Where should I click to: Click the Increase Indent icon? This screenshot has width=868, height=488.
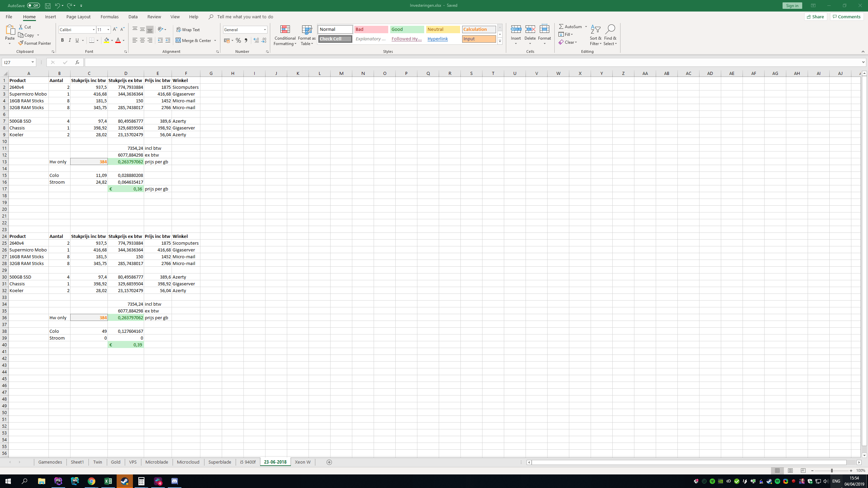click(168, 40)
